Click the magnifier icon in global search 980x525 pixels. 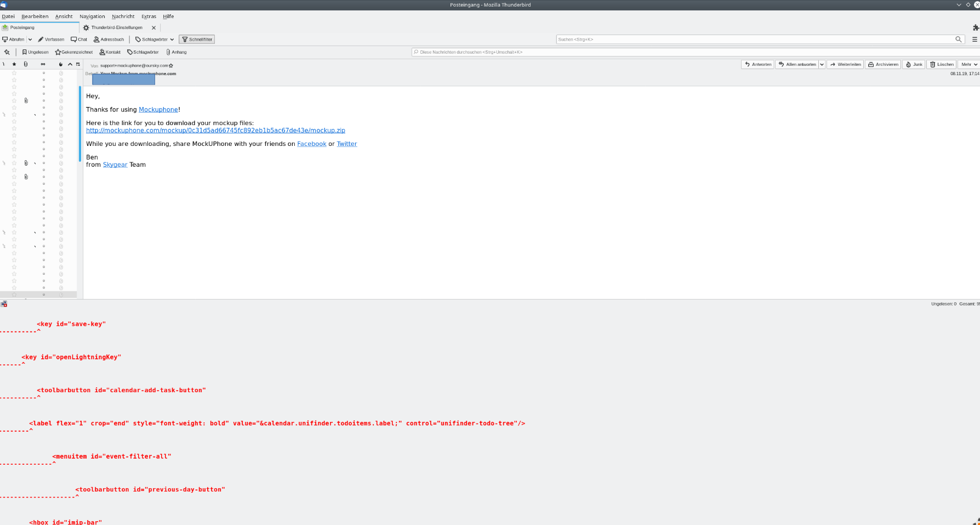click(x=959, y=39)
